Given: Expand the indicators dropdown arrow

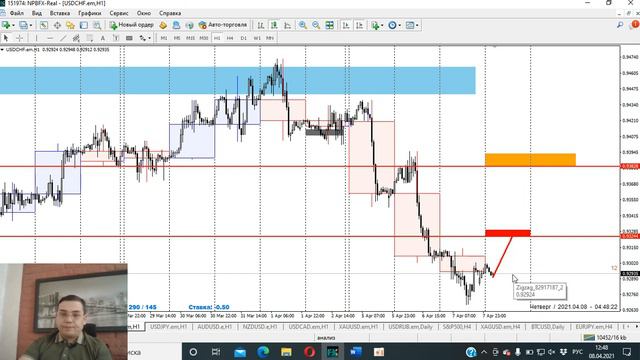Looking at the screenshot, I should [x=382, y=25].
